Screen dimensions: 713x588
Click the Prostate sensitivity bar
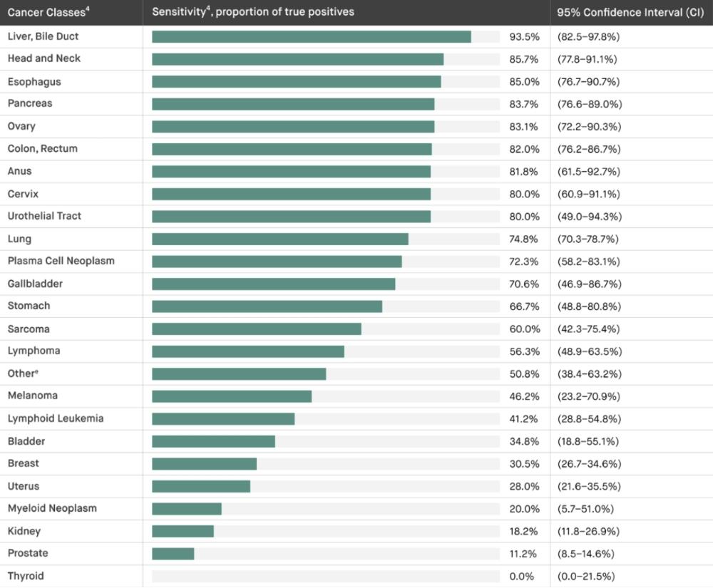point(173,554)
